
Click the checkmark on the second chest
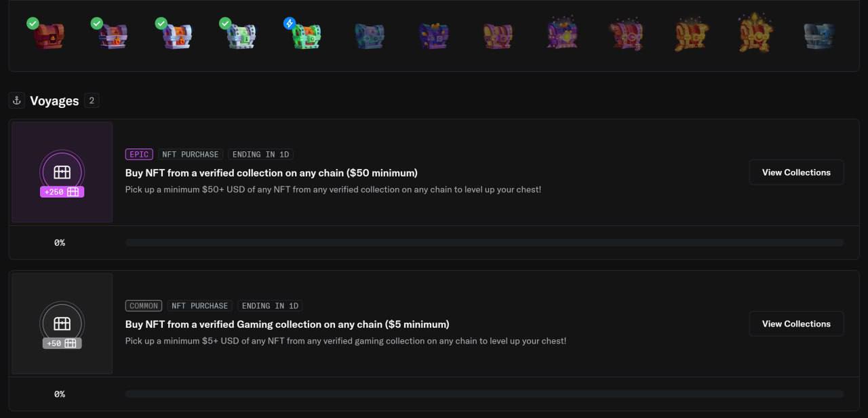[x=96, y=24]
